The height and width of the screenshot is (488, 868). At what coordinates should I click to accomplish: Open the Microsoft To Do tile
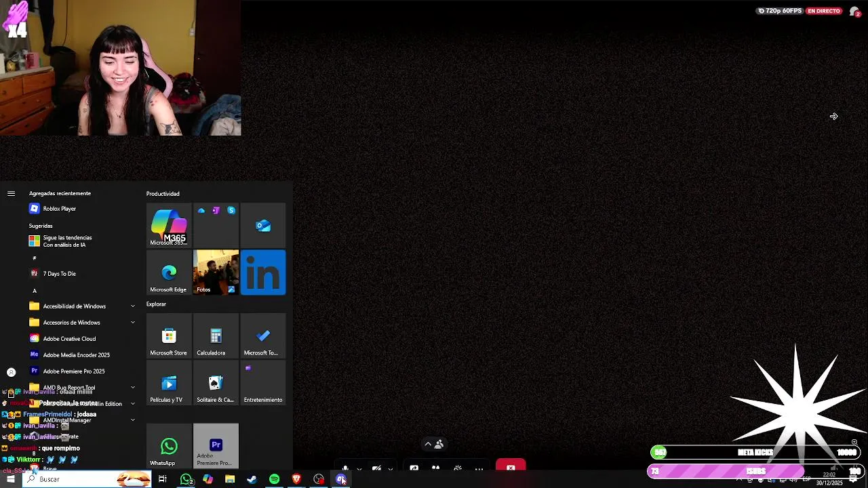(263, 335)
